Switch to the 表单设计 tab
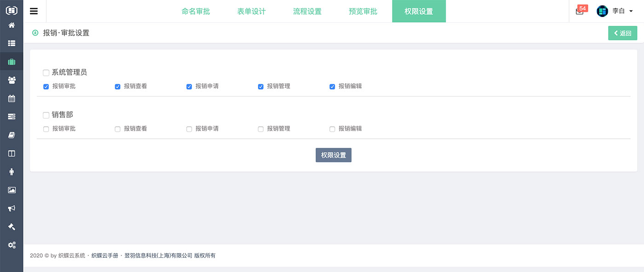The width and height of the screenshot is (644, 272). point(252,11)
